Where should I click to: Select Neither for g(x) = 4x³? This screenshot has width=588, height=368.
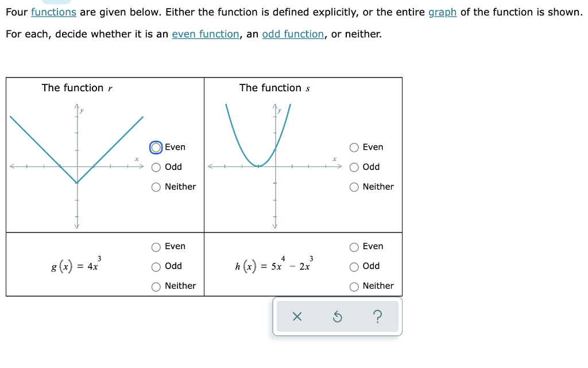tap(156, 286)
